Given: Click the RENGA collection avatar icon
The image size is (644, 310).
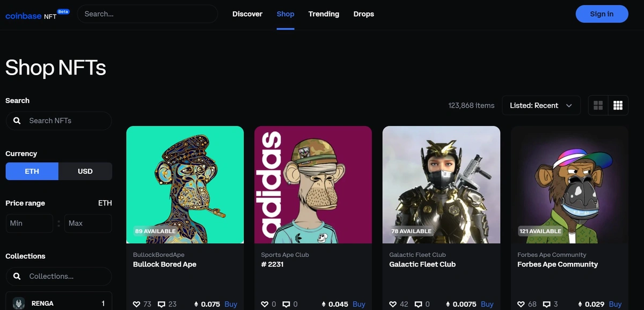Looking at the screenshot, I should click(x=19, y=303).
